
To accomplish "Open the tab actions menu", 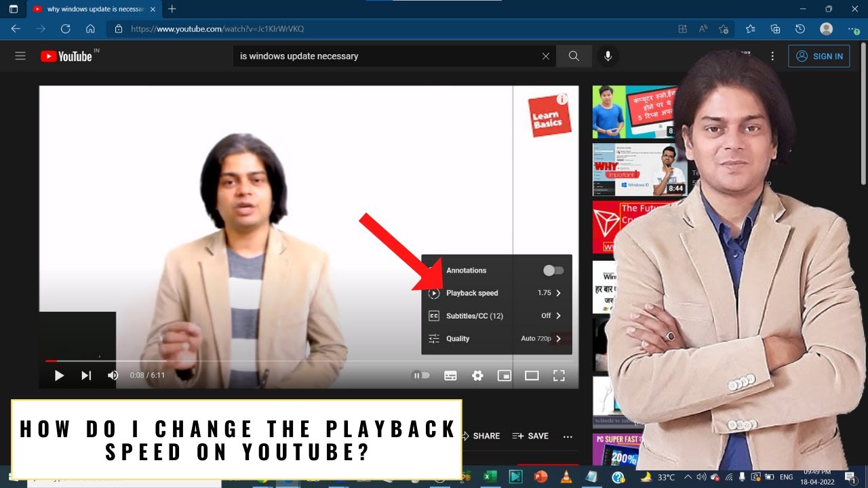I will click(13, 9).
